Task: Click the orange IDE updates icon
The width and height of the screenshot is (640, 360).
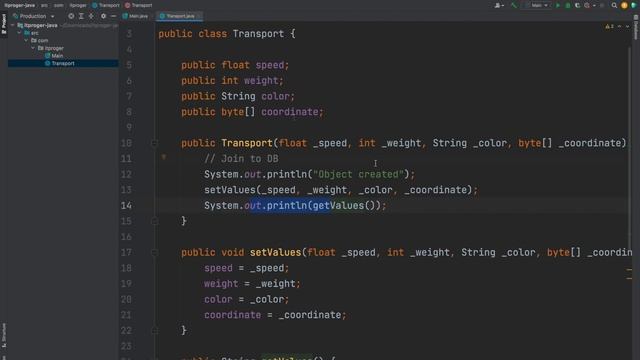Action: click(624, 5)
